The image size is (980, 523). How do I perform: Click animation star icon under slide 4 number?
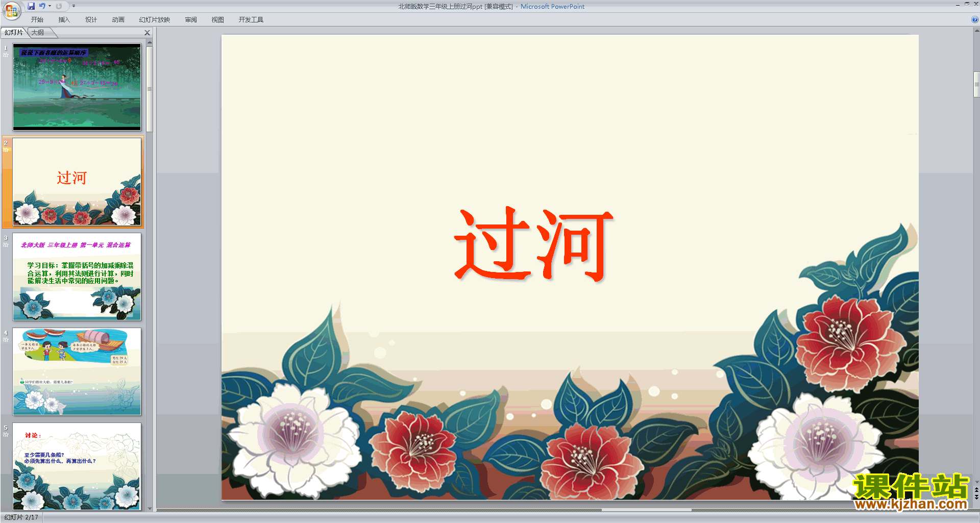point(6,339)
